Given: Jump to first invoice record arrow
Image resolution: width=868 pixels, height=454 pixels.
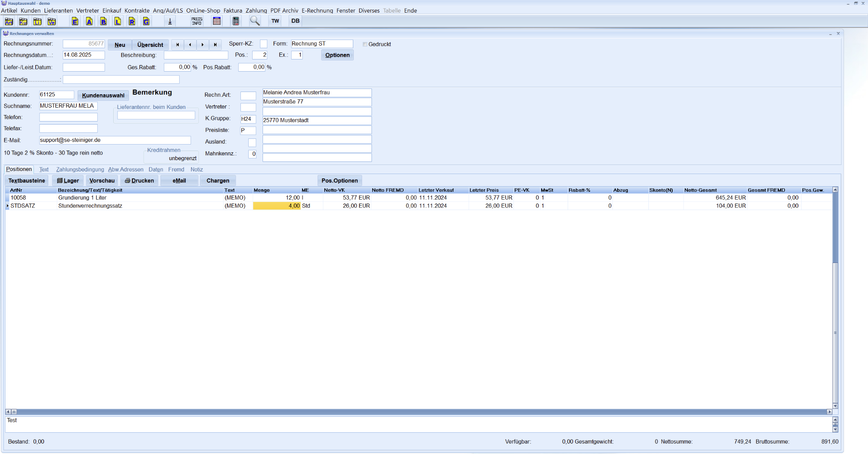Looking at the screenshot, I should tap(178, 45).
